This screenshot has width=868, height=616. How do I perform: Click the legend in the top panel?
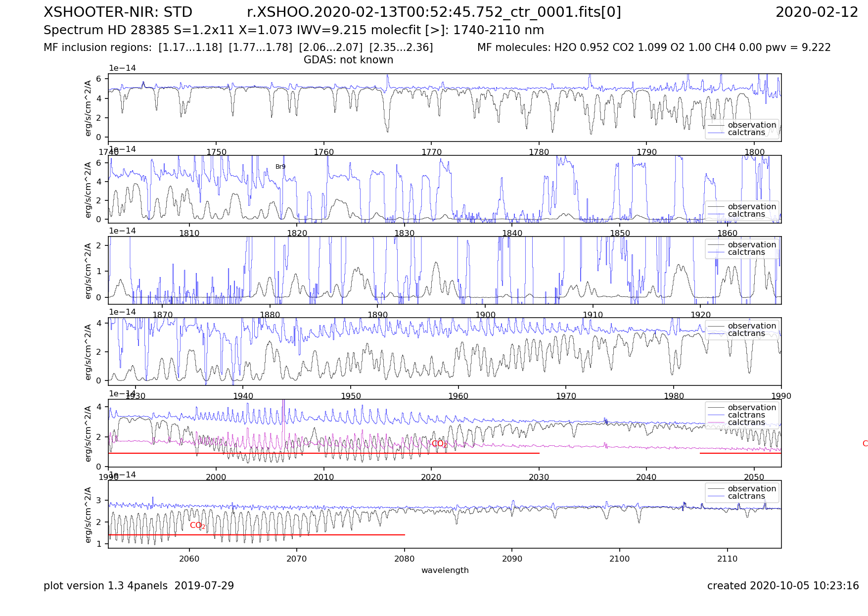click(741, 129)
